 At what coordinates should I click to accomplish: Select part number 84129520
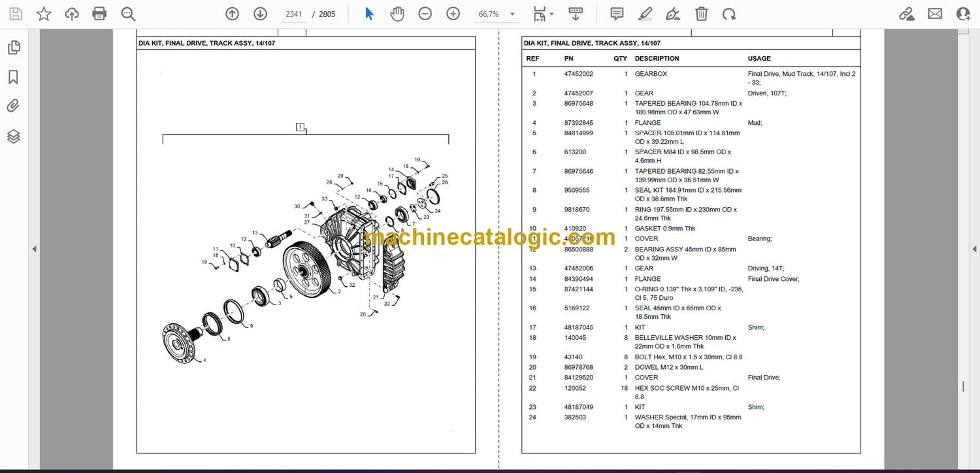click(579, 378)
